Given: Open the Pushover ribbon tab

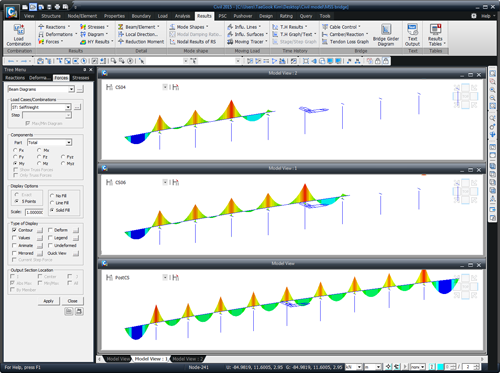Looking at the screenshot, I should tap(243, 16).
